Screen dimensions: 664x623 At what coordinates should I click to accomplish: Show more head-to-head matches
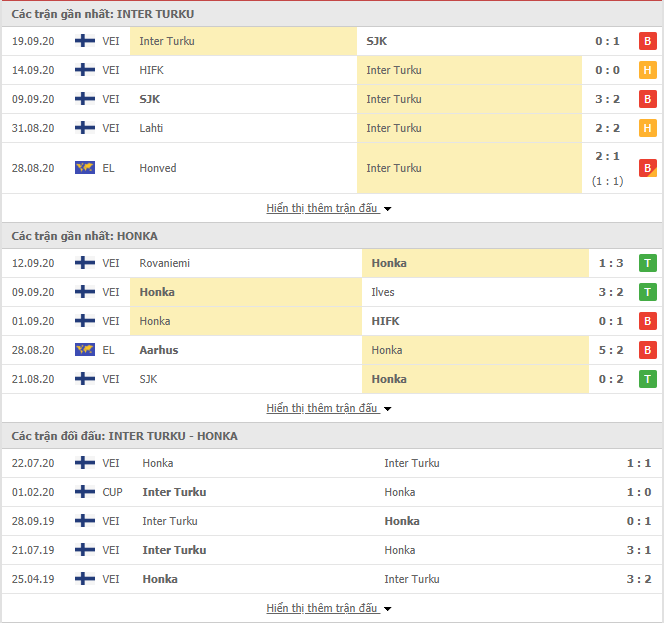(329, 608)
